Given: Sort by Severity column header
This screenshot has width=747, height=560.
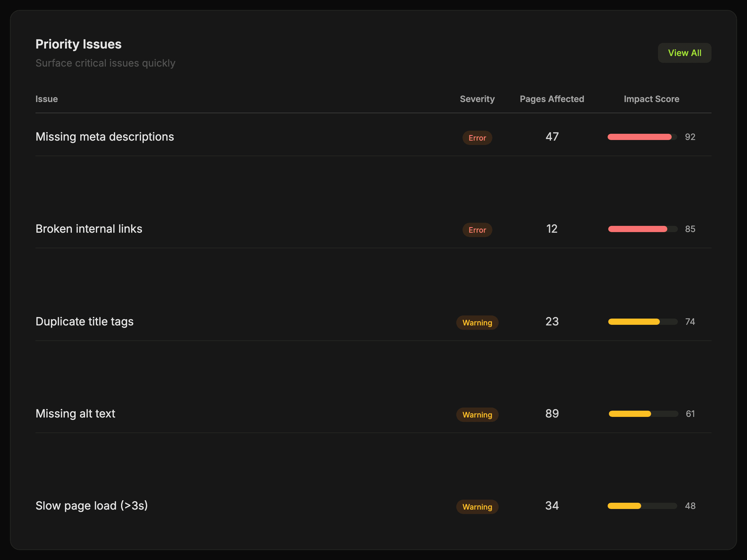Looking at the screenshot, I should pos(477,99).
